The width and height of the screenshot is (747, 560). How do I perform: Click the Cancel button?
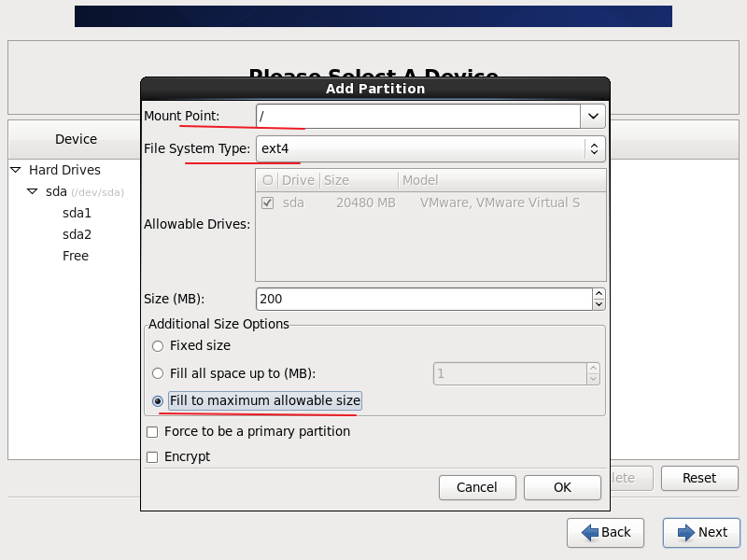coord(477,487)
